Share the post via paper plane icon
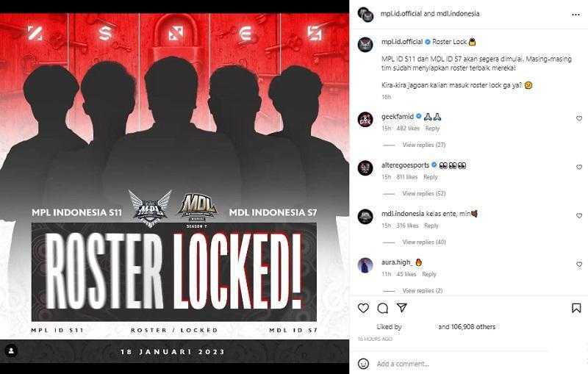Image resolution: width=588 pixels, height=374 pixels. 402,308
